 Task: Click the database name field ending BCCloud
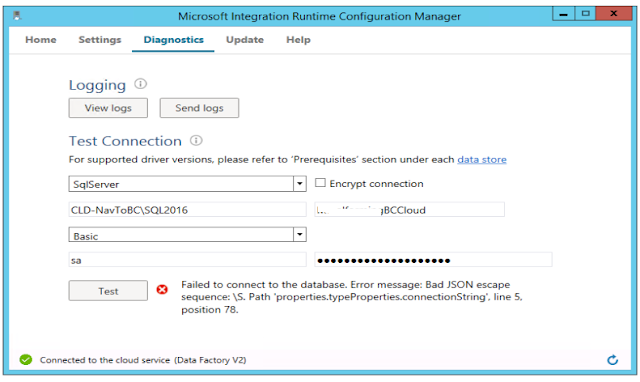tap(409, 209)
